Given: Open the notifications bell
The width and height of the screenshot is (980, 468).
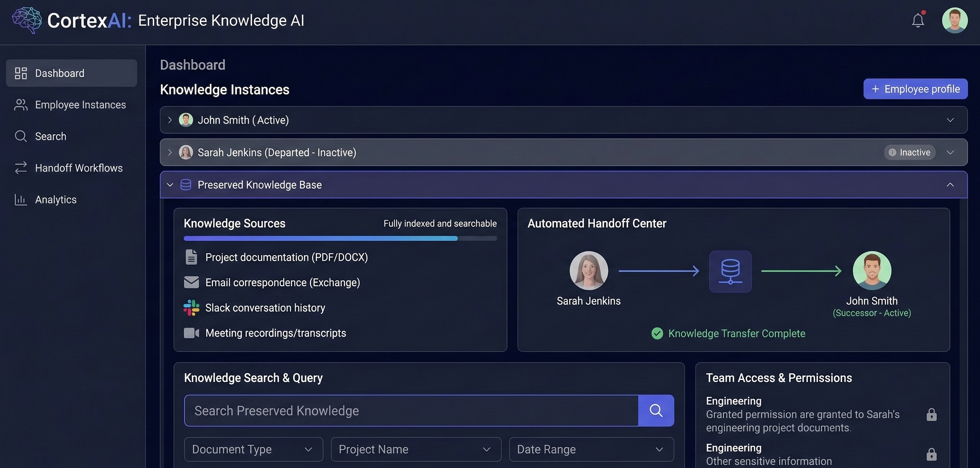Looking at the screenshot, I should pyautogui.click(x=918, y=20).
